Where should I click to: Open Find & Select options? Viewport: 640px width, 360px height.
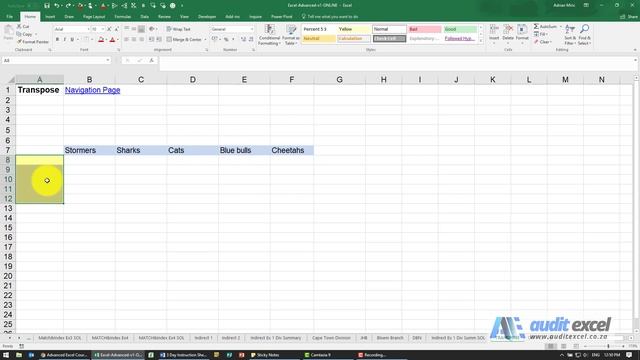coord(584,35)
